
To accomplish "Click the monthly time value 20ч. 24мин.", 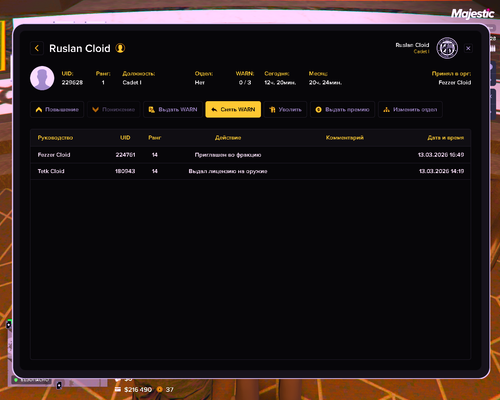I will pyautogui.click(x=325, y=82).
